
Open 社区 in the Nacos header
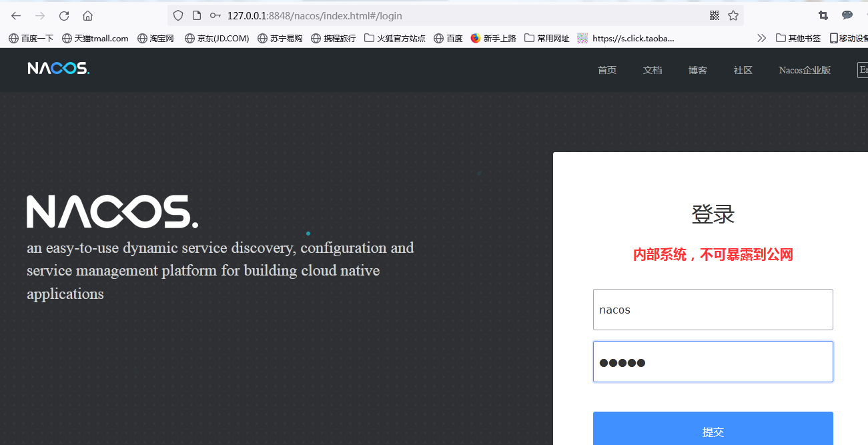coord(743,70)
